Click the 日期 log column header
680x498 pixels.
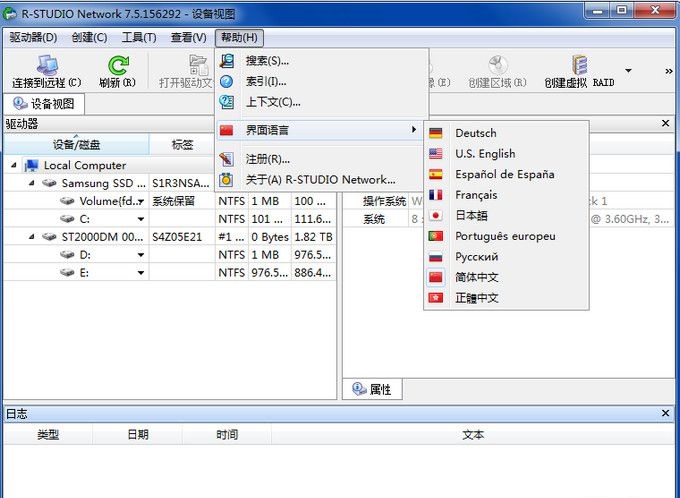tap(138, 434)
